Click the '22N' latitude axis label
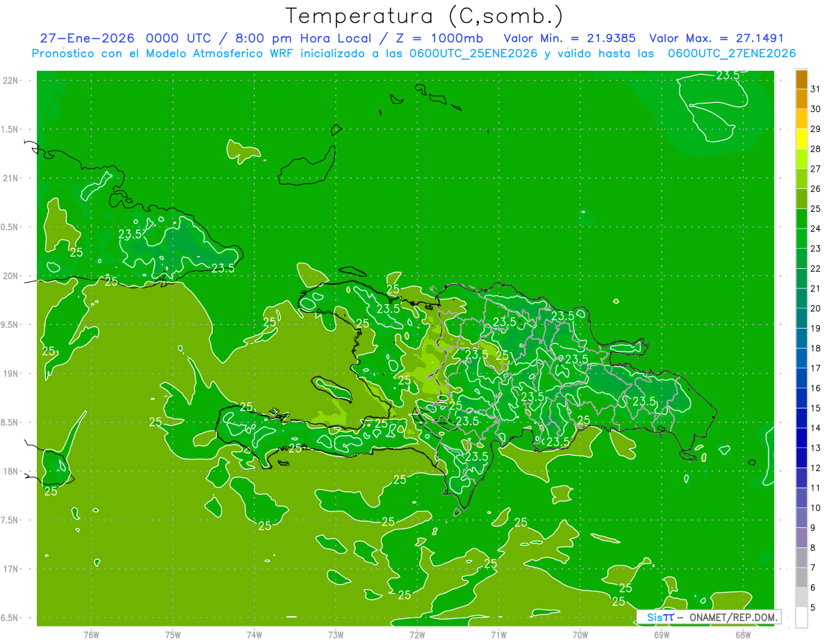Viewport: 834px width, 644px height. coord(12,80)
